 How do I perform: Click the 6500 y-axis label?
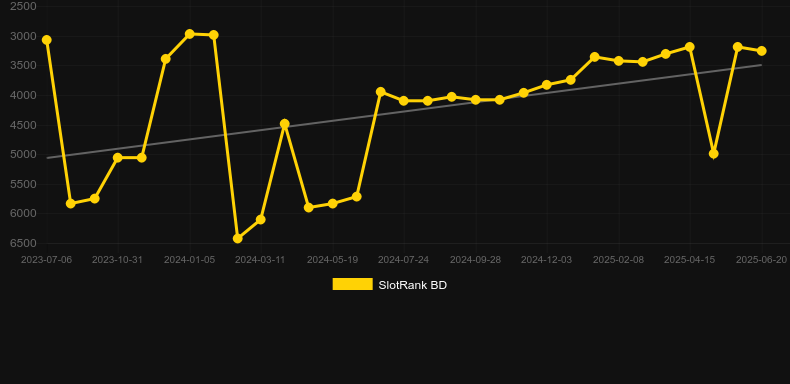pos(24,243)
